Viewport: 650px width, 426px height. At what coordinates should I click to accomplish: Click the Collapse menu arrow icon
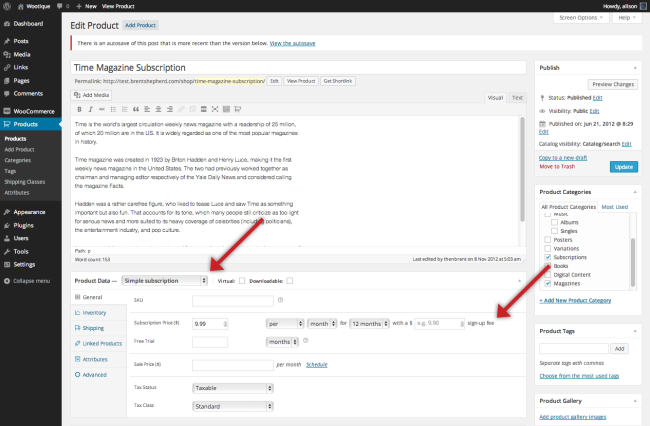[7, 281]
